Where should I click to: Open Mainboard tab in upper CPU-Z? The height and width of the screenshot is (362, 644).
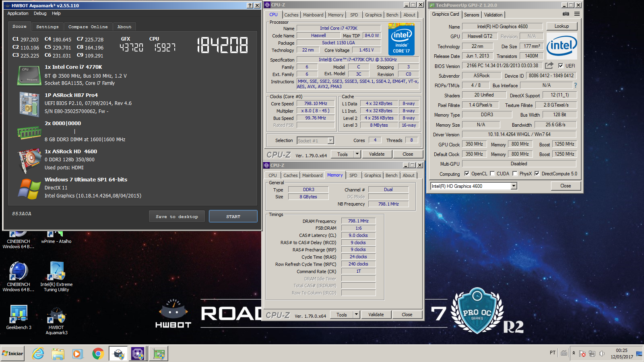point(313,15)
